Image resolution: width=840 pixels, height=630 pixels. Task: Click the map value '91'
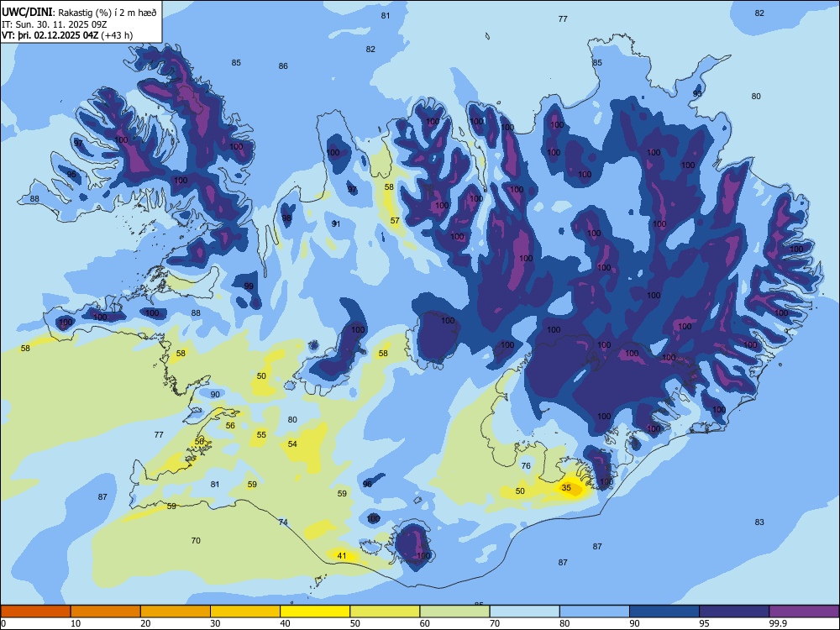336,223
